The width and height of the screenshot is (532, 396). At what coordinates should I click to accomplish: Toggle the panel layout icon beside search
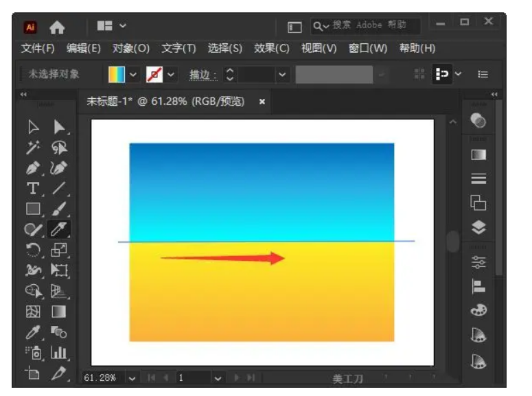294,27
